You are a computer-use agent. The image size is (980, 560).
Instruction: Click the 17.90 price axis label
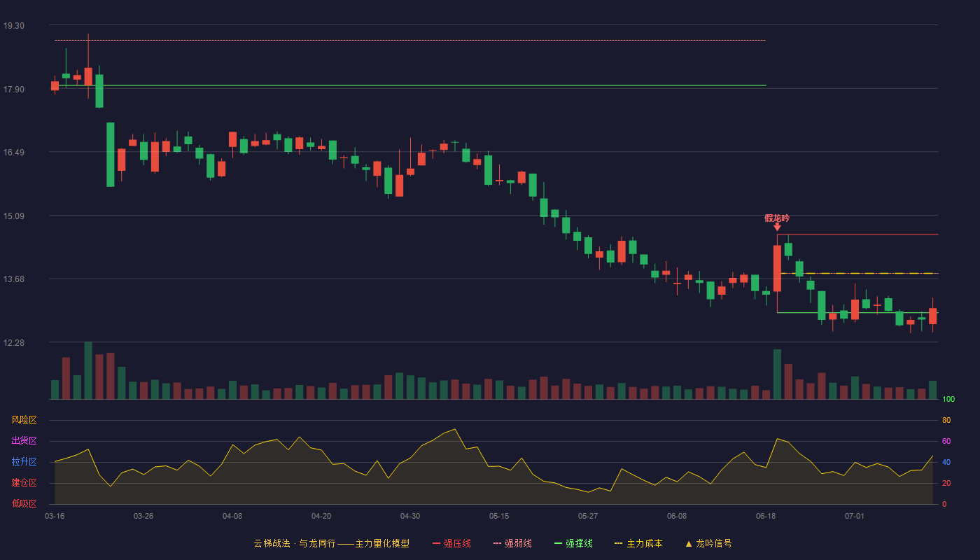(x=13, y=90)
